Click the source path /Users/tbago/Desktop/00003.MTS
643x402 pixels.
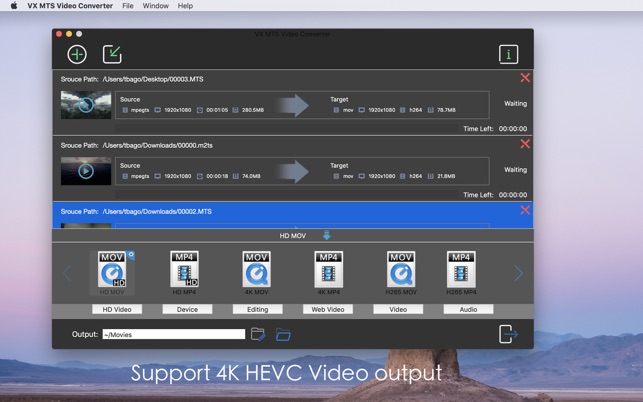click(x=153, y=79)
